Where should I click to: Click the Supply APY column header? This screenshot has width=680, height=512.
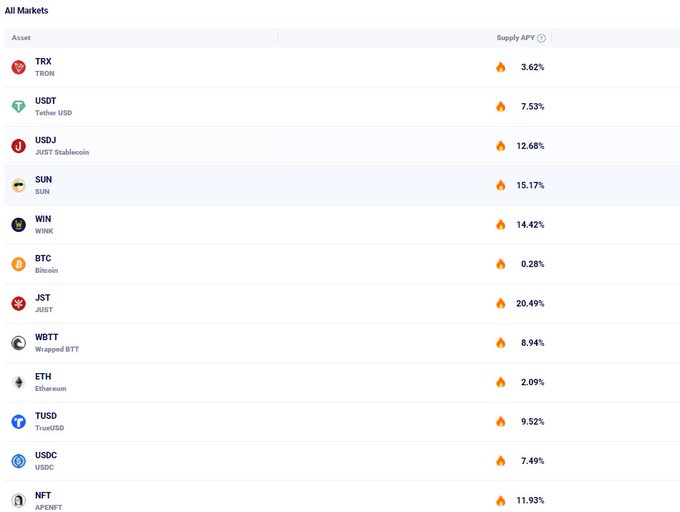[x=516, y=38]
